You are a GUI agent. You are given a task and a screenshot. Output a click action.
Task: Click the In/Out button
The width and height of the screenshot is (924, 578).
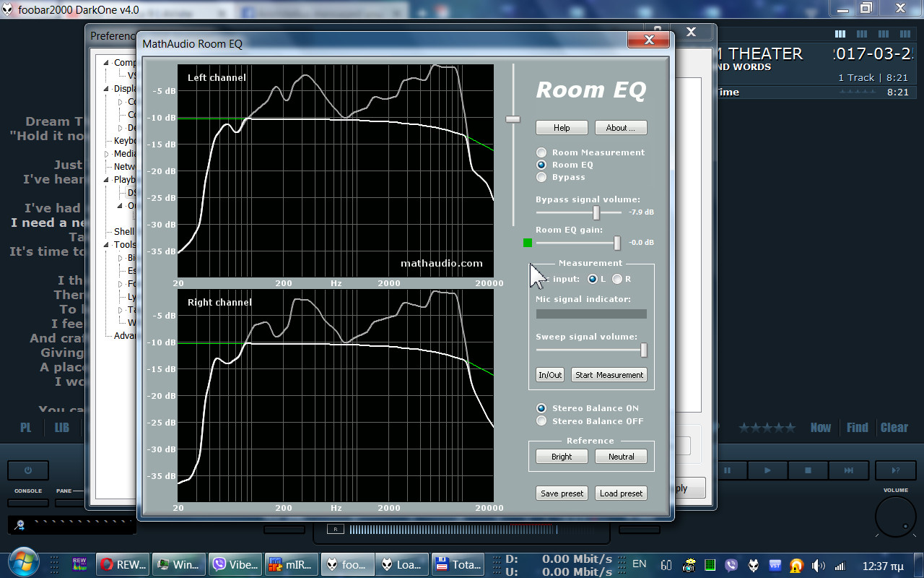tap(550, 375)
